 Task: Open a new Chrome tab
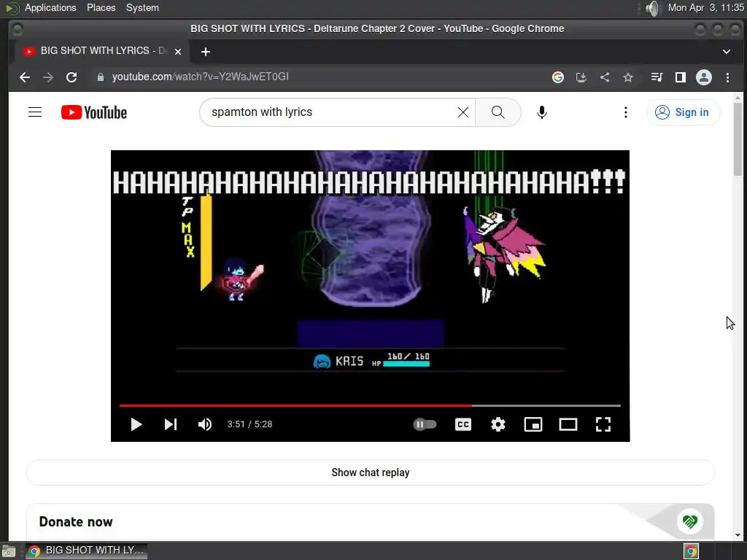(x=205, y=52)
